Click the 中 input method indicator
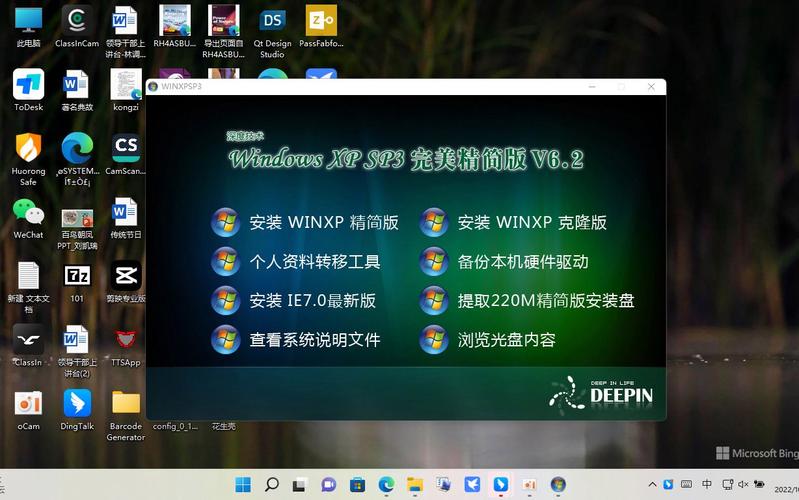This screenshot has height=500, width=799. tap(707, 484)
